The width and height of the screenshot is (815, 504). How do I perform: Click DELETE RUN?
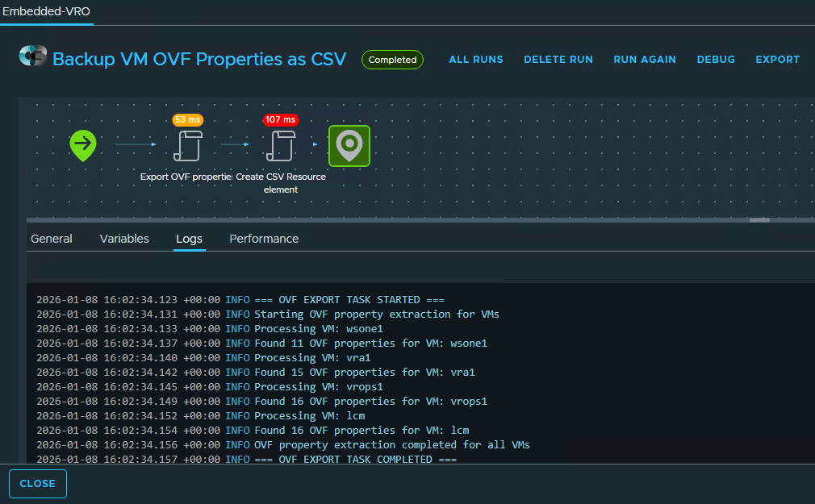tap(558, 60)
